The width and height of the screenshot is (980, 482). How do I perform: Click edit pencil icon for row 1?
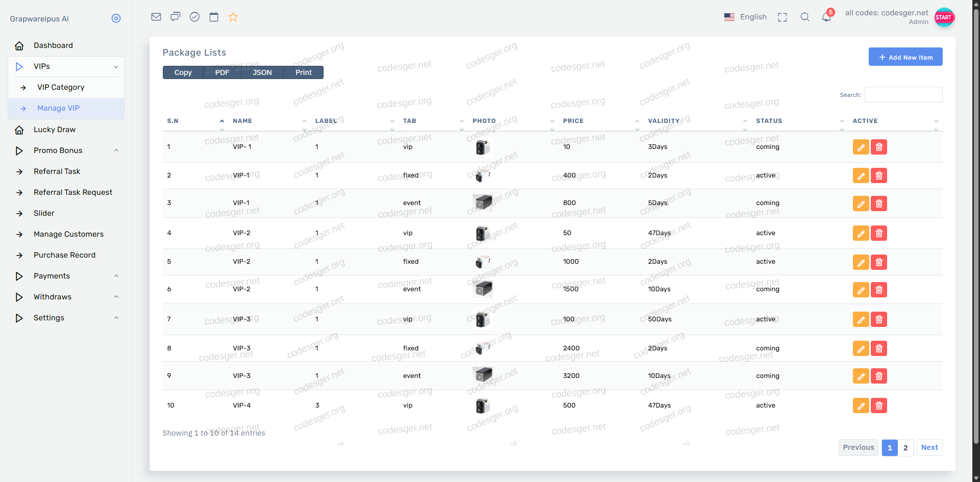(861, 147)
